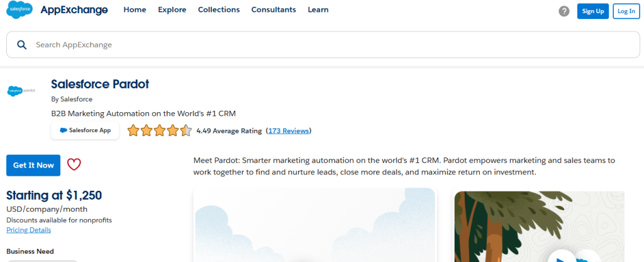Click the B2B Marketing Automation tagline
The height and width of the screenshot is (262, 644).
[143, 113]
